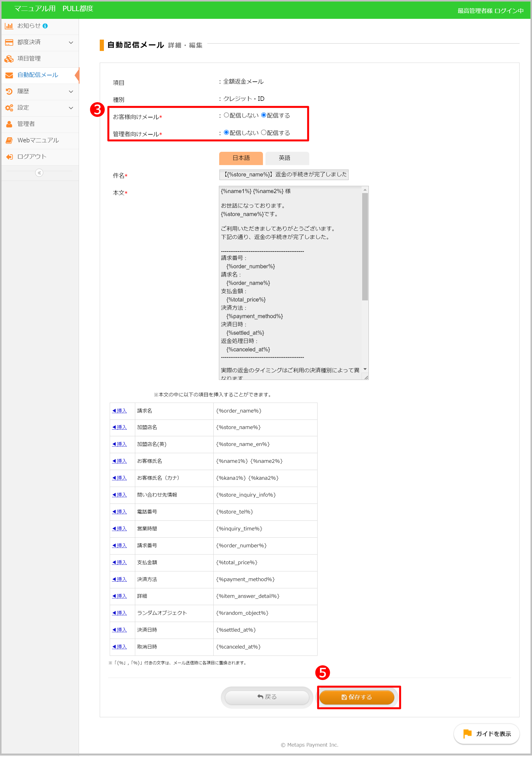532x757 pixels.
Task: Select 配信する for 管理者向けメール
Action: tap(264, 133)
